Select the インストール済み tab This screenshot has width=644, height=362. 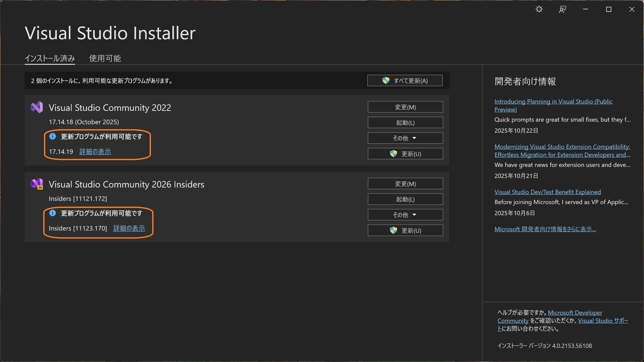(50, 58)
